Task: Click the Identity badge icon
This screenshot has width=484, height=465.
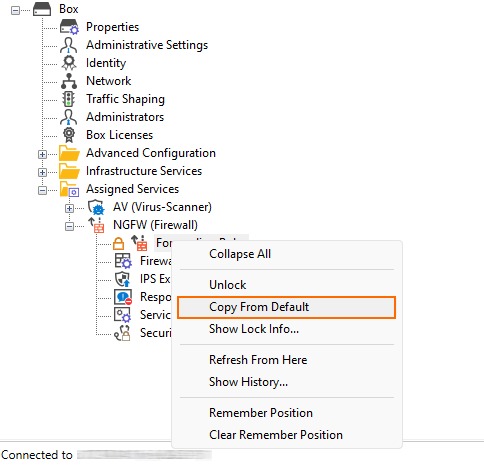Action: 69,63
